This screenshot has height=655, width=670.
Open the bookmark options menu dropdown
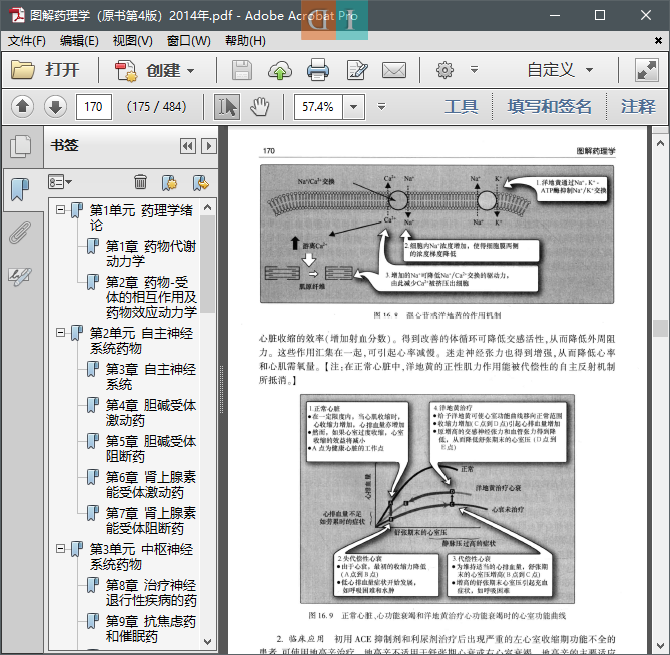point(60,182)
